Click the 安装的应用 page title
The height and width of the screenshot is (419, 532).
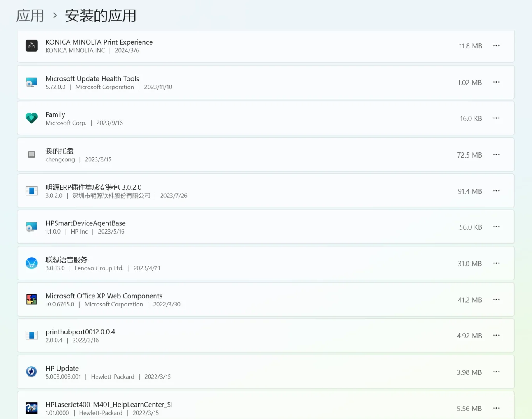click(x=100, y=16)
